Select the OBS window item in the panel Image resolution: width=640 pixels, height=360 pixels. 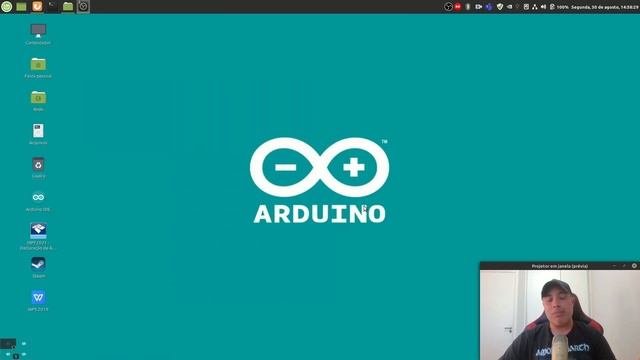(83, 7)
